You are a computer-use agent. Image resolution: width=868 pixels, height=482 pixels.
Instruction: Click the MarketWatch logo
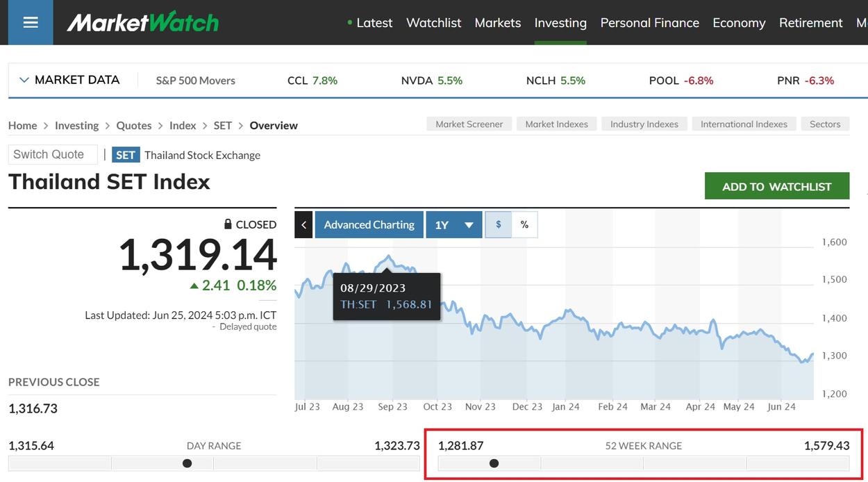tap(143, 22)
